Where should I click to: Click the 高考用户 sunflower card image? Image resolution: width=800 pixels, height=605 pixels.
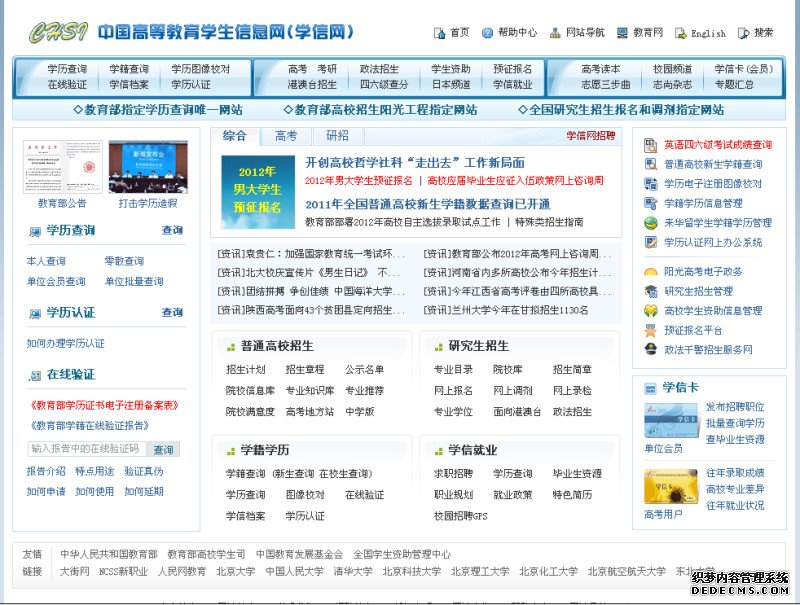[671, 486]
